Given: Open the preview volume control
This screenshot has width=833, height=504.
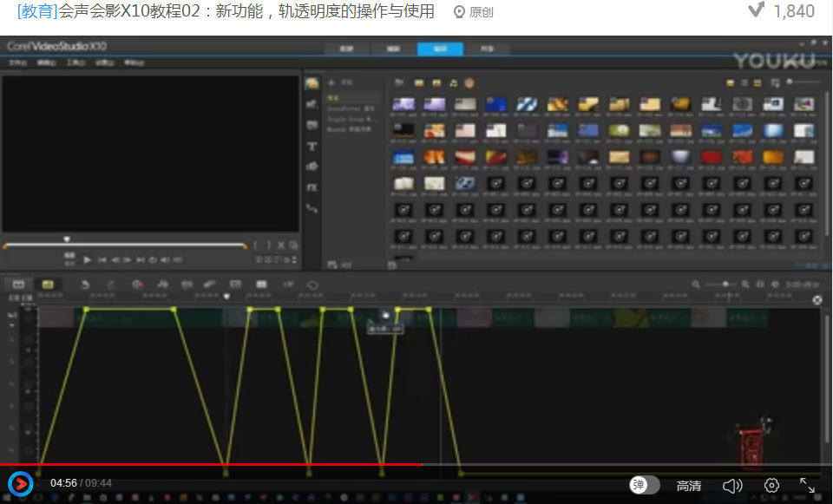Looking at the screenshot, I should 165,259.
